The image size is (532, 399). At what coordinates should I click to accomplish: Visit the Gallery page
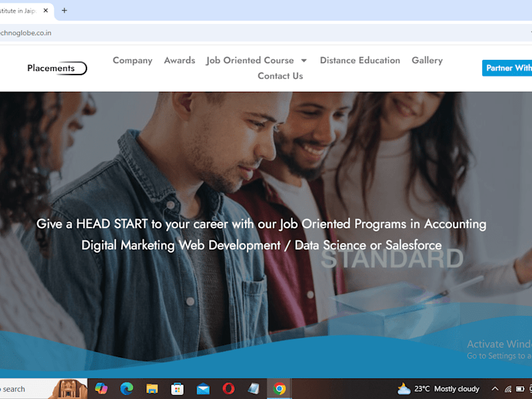[x=427, y=61]
